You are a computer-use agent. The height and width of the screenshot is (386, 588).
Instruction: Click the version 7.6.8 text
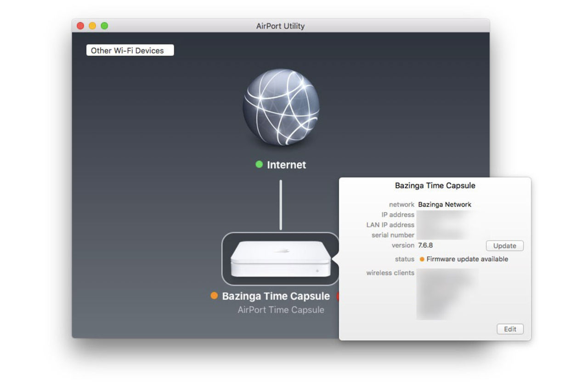pyautogui.click(x=425, y=246)
